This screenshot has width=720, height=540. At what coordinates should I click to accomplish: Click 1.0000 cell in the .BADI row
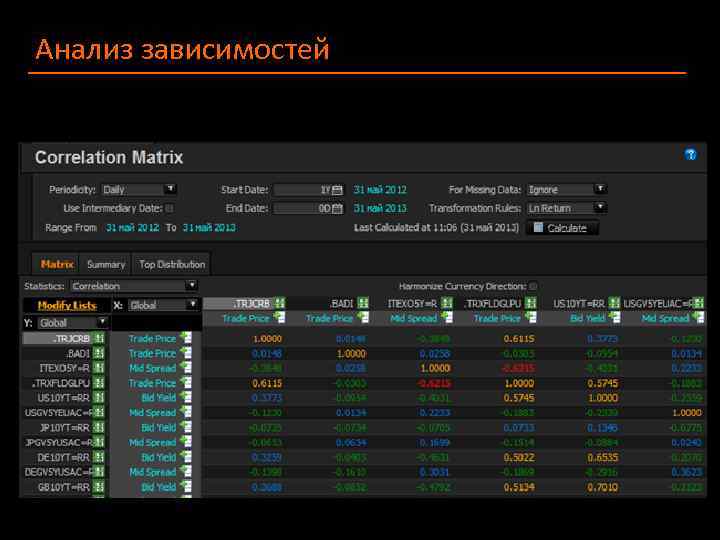tap(351, 354)
